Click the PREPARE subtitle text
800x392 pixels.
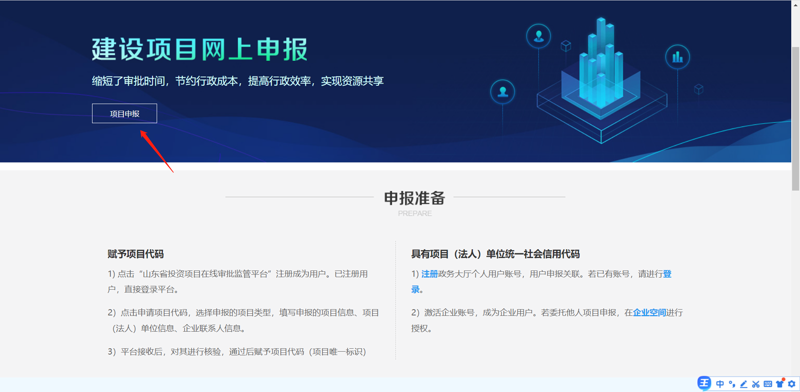pos(414,213)
